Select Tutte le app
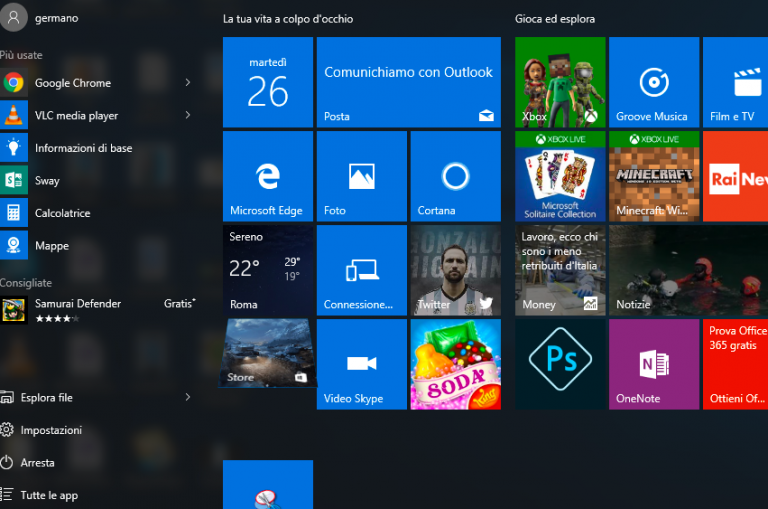Screen dimensions: 768x509 pyautogui.click(x=49, y=495)
